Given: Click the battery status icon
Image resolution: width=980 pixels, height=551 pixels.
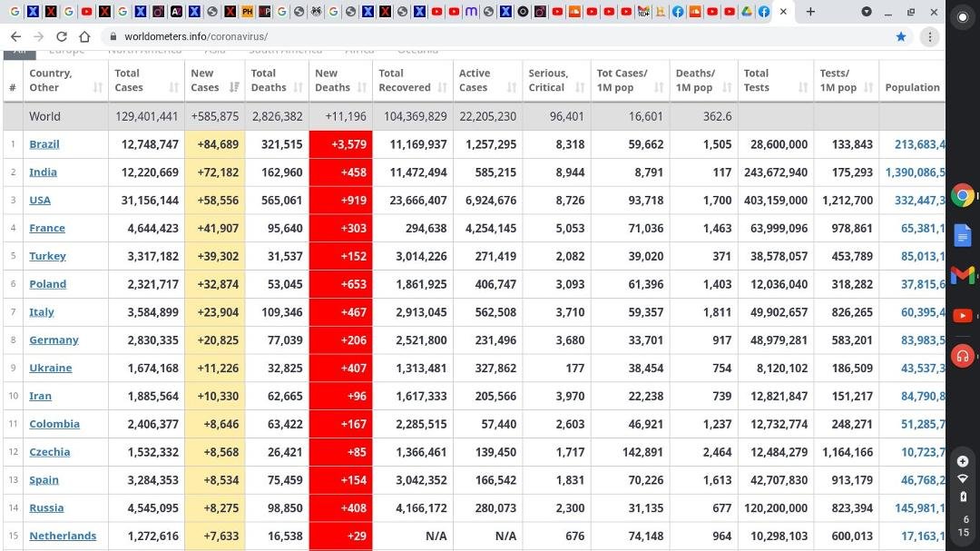Looking at the screenshot, I should (963, 497).
